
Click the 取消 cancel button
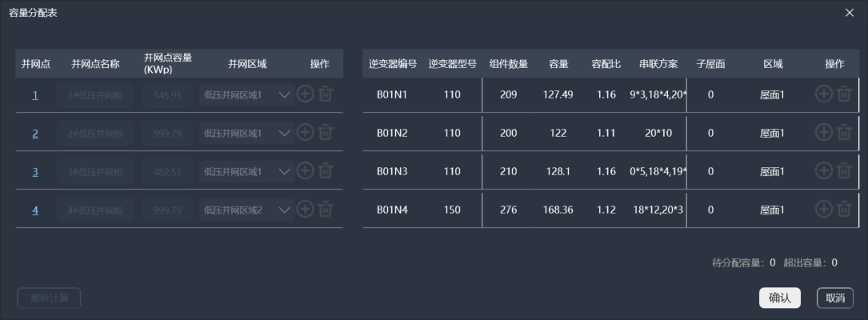coord(835,298)
